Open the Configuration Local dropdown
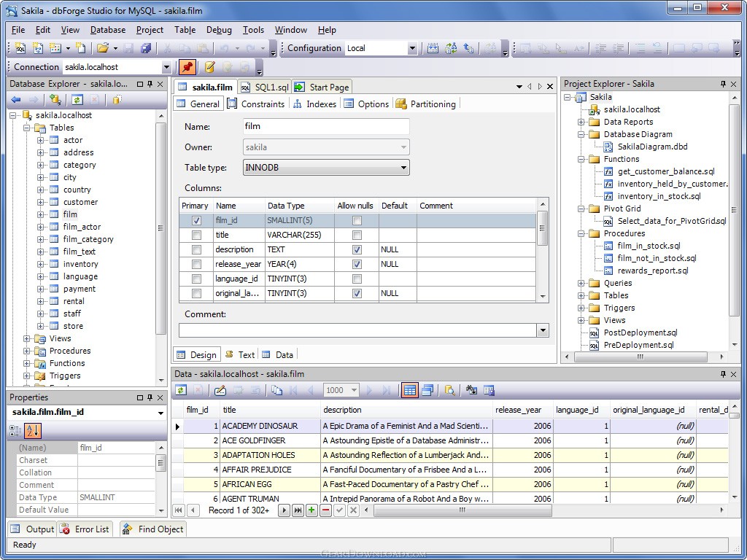Viewport: 747px width, 560px height. pos(412,48)
